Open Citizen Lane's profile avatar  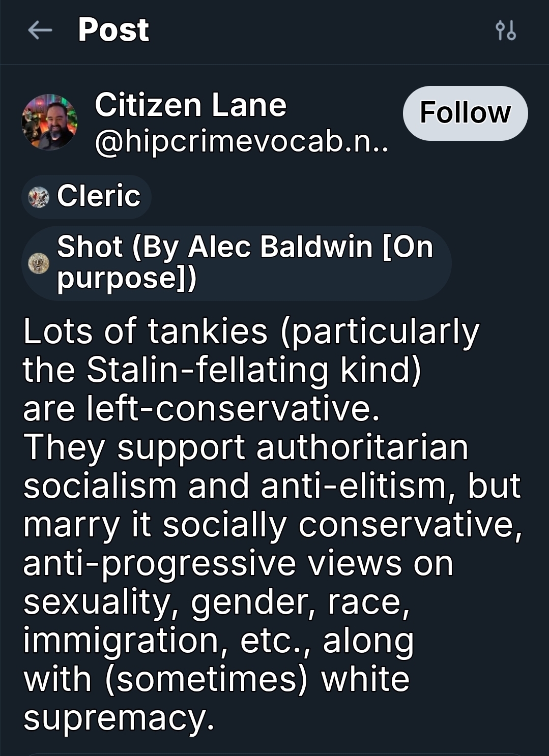(x=49, y=122)
